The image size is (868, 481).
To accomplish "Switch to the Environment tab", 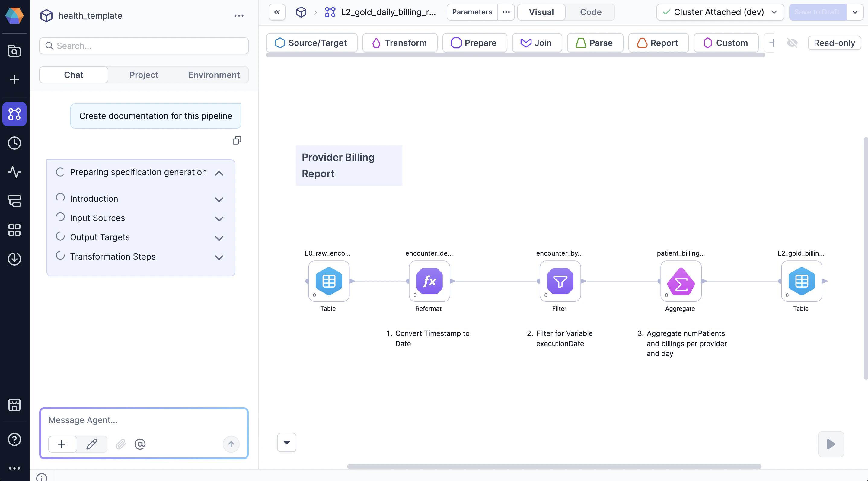I will click(214, 75).
